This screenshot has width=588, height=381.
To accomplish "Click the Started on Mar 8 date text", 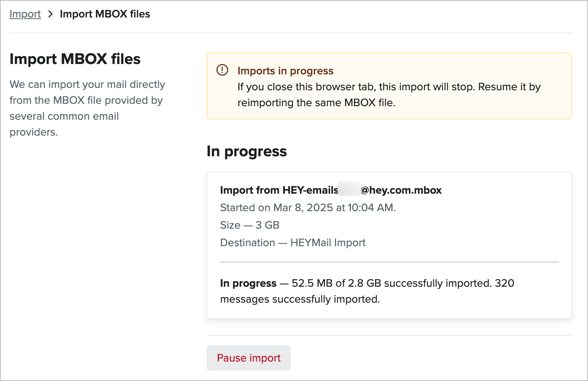I will tap(308, 208).
